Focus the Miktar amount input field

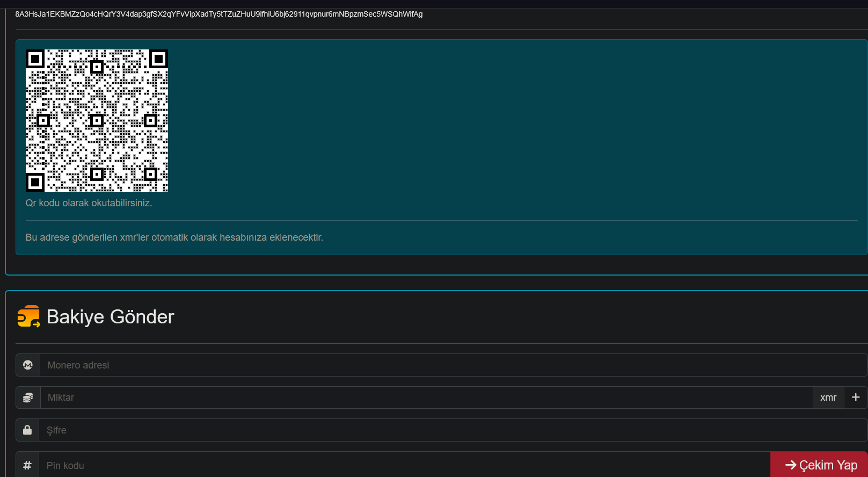pos(426,397)
